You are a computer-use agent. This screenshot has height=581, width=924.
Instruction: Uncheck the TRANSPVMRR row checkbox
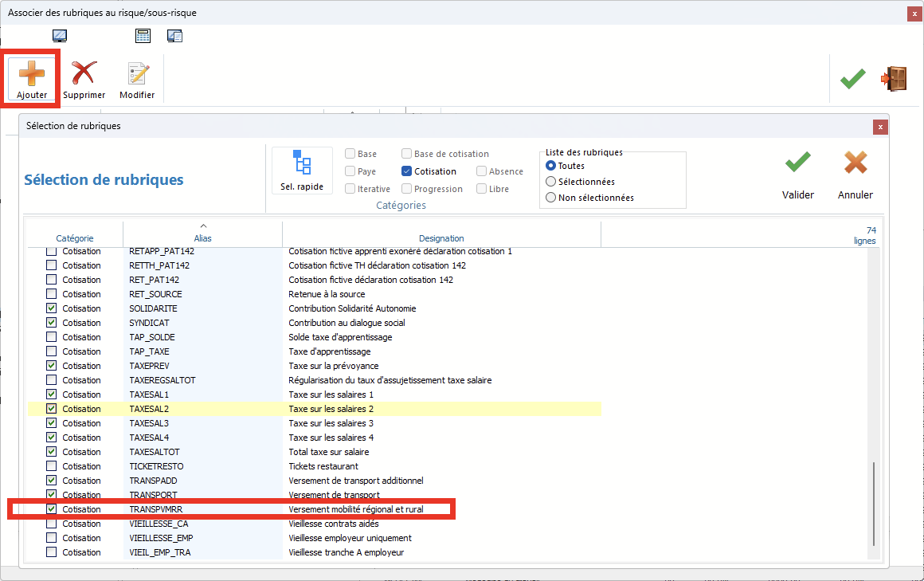51,508
